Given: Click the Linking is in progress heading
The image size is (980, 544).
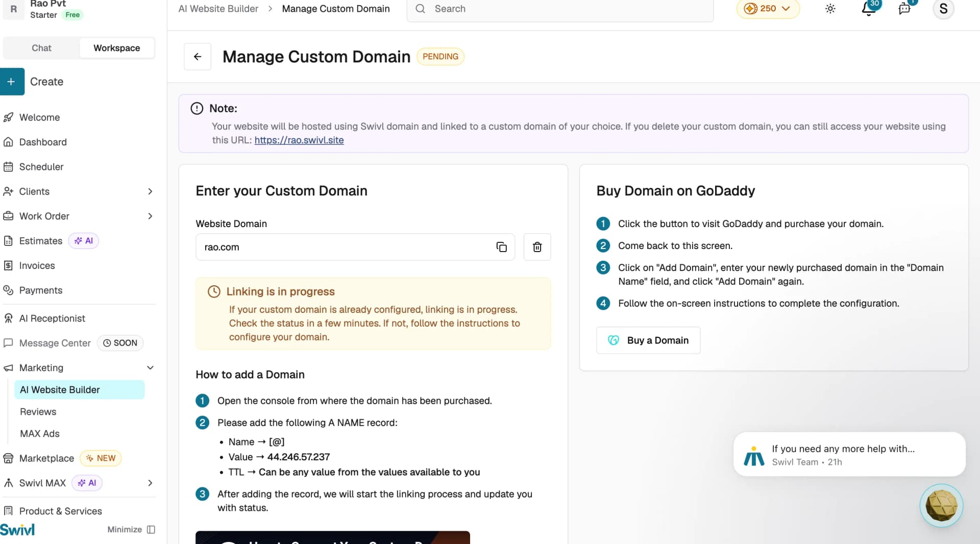Looking at the screenshot, I should click(281, 292).
